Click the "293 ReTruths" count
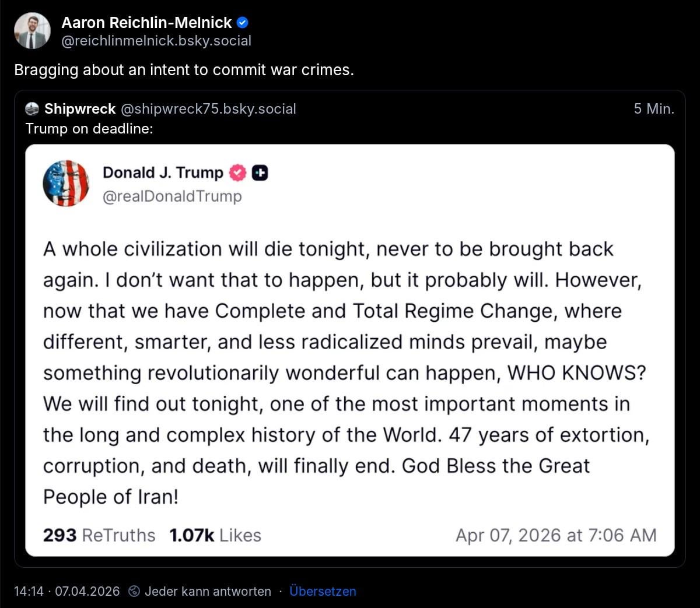Viewport: 700px width, 608px height. (99, 535)
